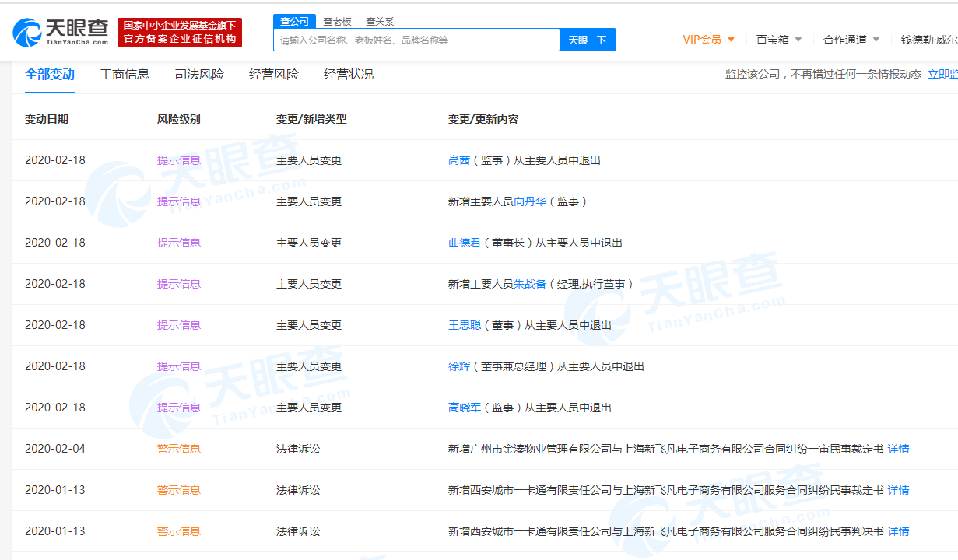The image size is (958, 560).
Task: Click the 变动日期 column header
Action: point(47,119)
